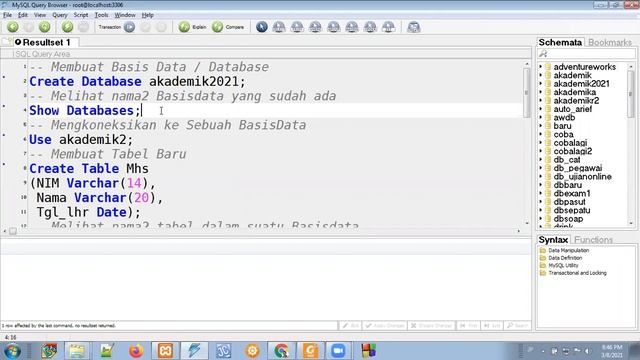
Task: Click the Search button in result bar
Action: coord(517,326)
